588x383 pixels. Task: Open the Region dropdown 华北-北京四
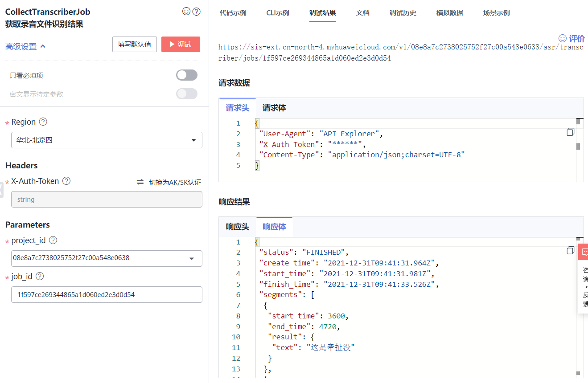(x=107, y=140)
